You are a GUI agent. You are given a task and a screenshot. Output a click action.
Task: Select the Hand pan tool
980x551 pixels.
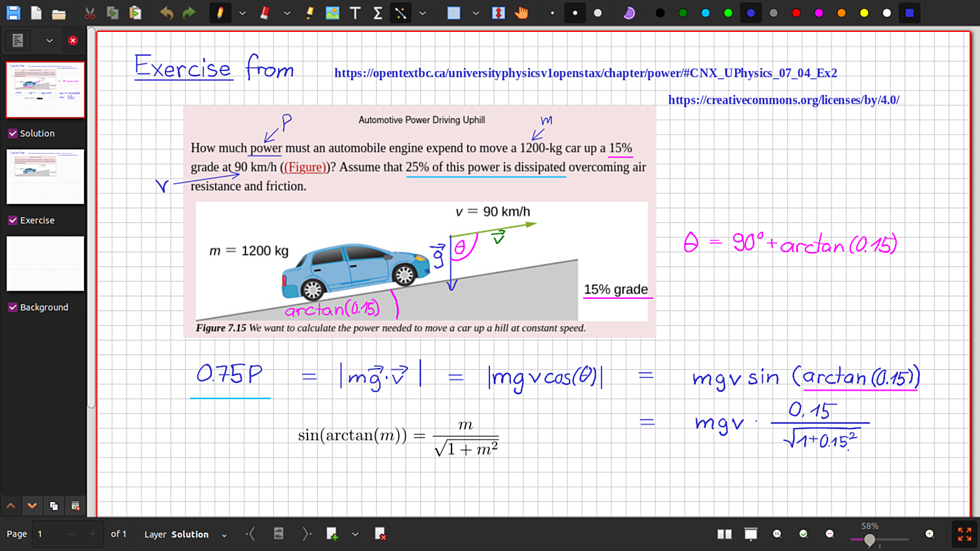pyautogui.click(x=521, y=13)
